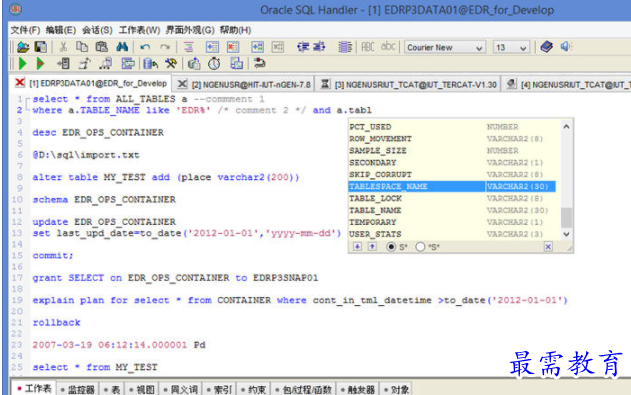Select the S* radio button

tap(391, 247)
